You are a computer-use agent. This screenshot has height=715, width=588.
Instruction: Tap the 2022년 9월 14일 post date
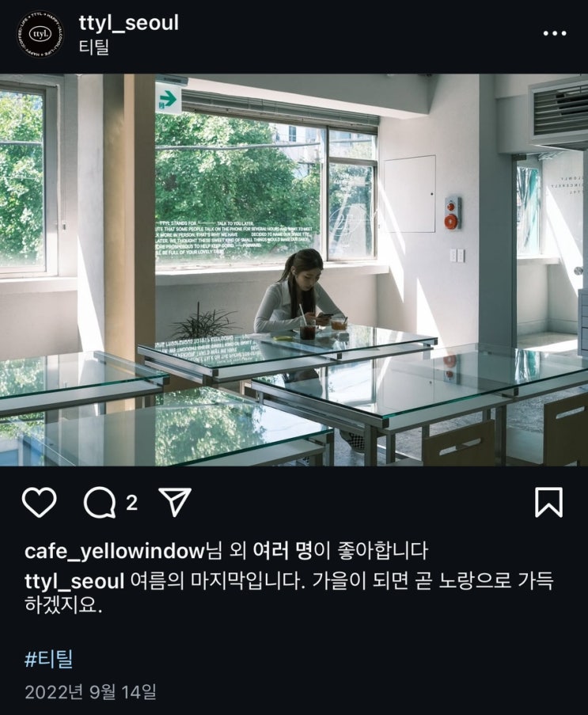pyautogui.click(x=91, y=692)
